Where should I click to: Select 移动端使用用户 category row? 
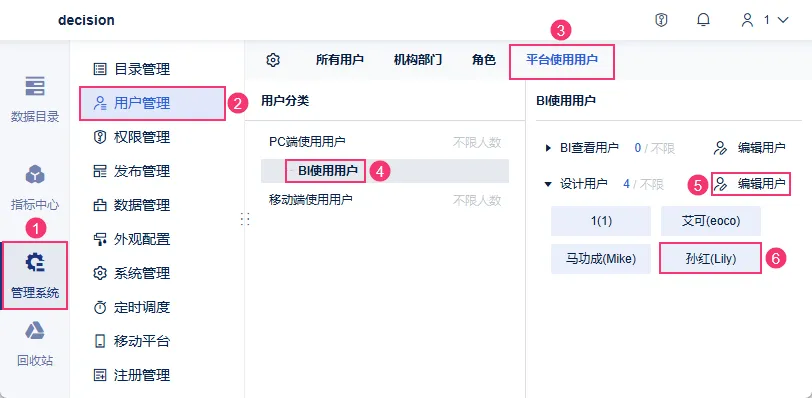(385, 200)
